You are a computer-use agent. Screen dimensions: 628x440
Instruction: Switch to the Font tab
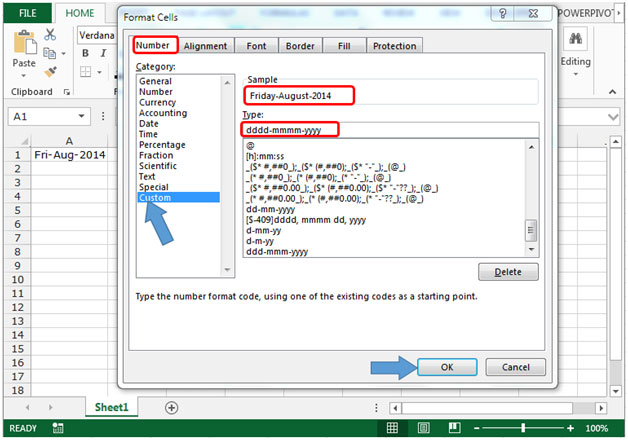pyautogui.click(x=256, y=46)
